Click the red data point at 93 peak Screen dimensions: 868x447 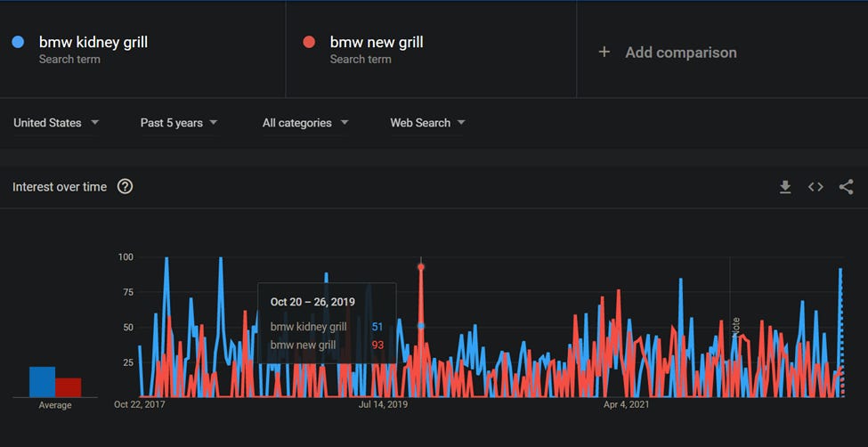click(x=421, y=267)
